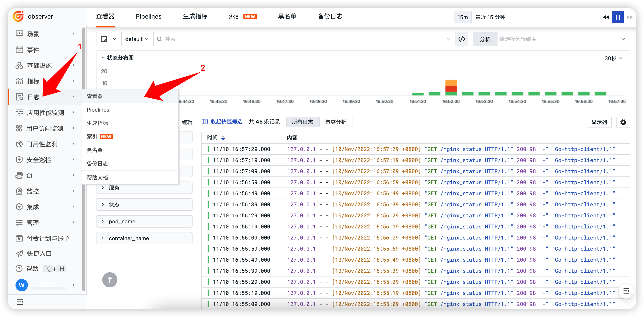
Task: Switch to the Pipelines tab
Action: (x=148, y=17)
